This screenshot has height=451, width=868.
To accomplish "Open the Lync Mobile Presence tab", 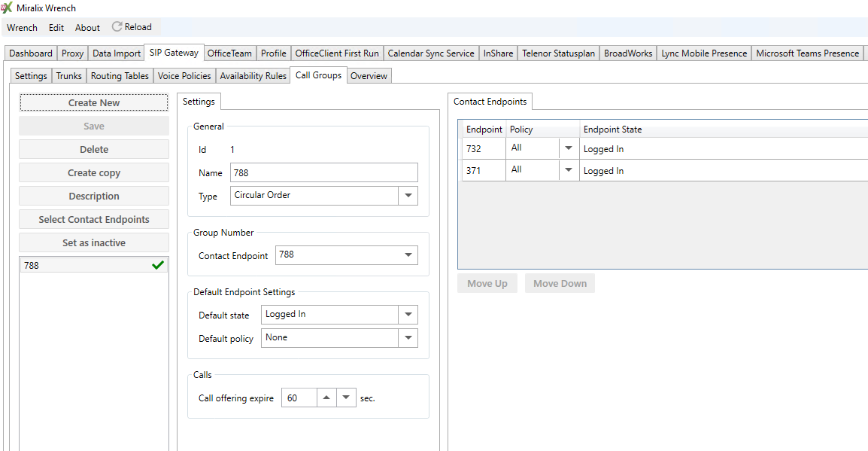I will 704,53.
